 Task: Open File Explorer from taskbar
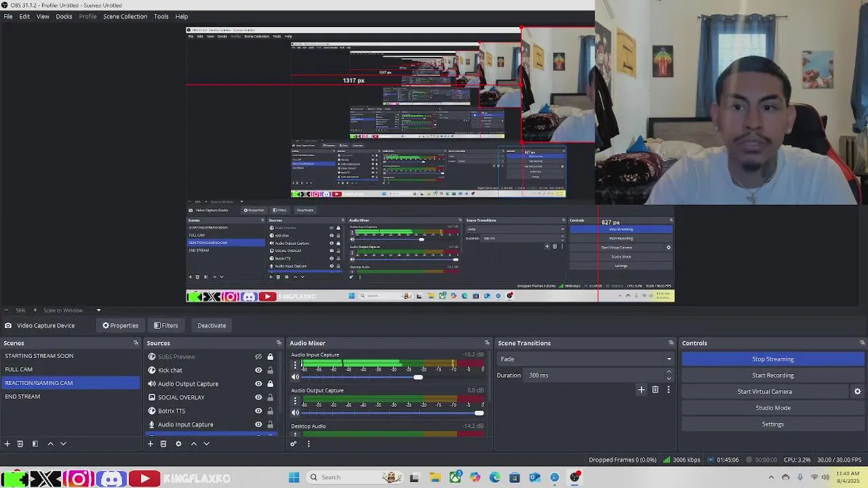[x=435, y=477]
